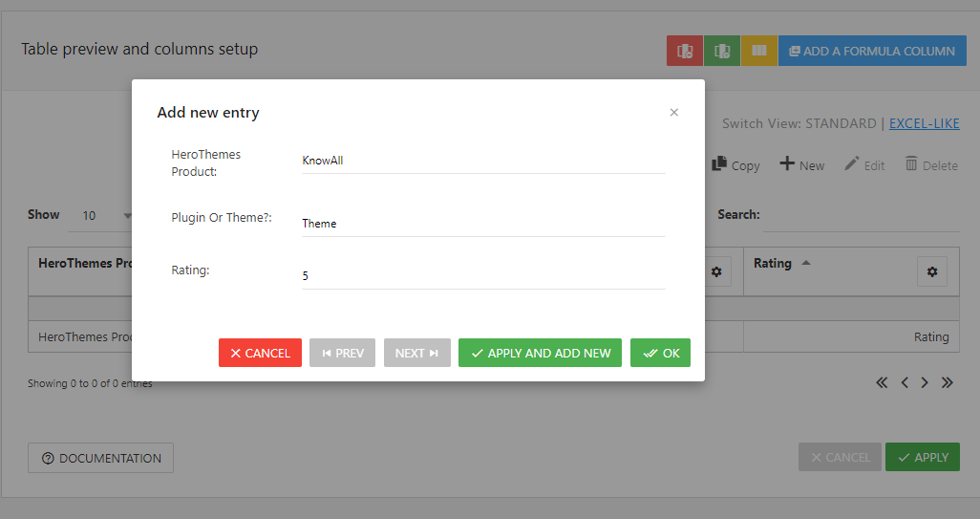Cancel the new entry dialog
Viewport: 980px width, 519px height.
click(260, 353)
